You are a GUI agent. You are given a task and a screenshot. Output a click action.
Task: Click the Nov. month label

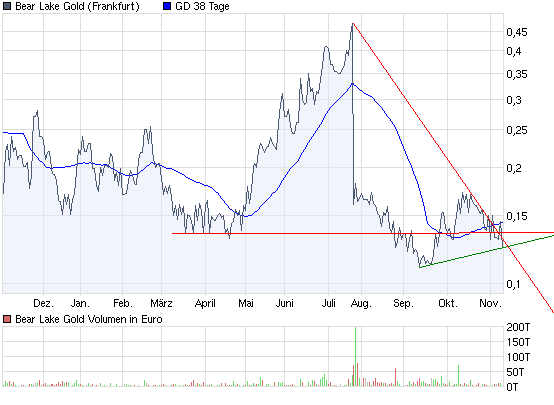point(490,303)
